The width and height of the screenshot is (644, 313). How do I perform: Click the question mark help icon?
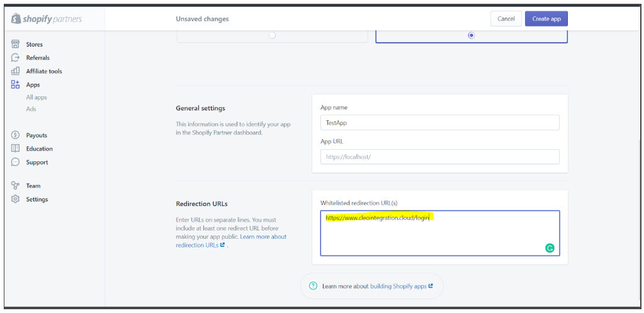click(313, 286)
